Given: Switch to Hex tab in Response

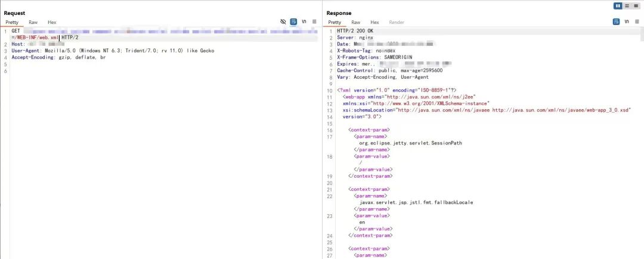Looking at the screenshot, I should (x=374, y=22).
